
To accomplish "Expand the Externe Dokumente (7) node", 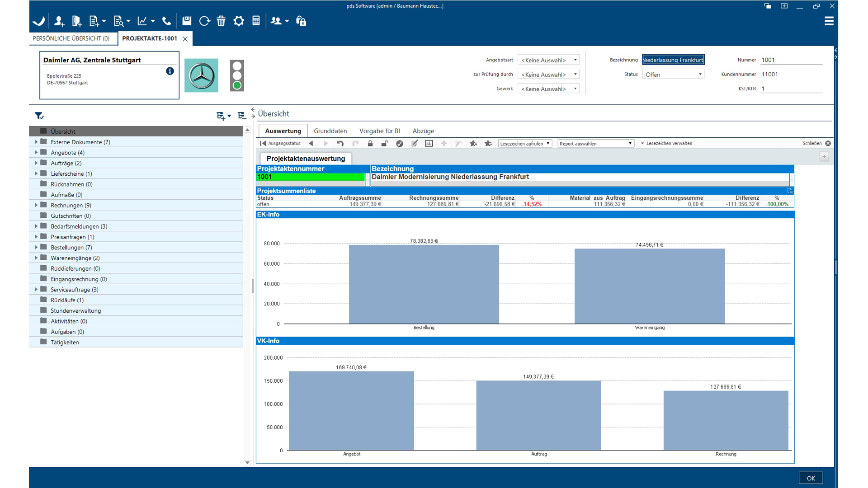I will (x=36, y=142).
